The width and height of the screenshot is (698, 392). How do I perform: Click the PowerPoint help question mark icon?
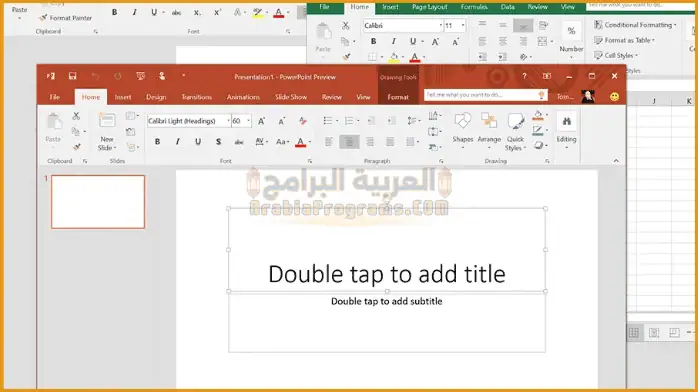[x=524, y=76]
